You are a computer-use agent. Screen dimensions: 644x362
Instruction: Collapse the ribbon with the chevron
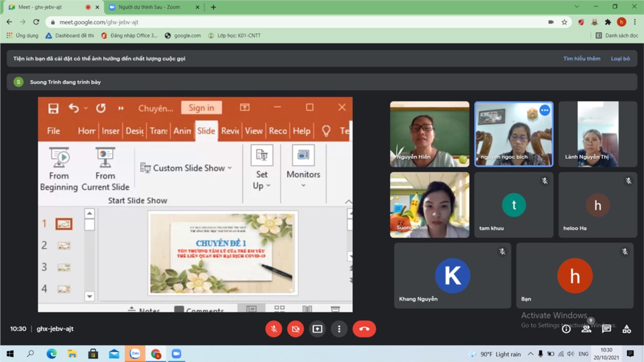348,201
